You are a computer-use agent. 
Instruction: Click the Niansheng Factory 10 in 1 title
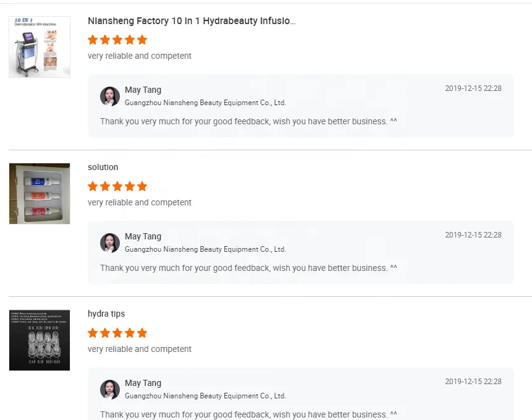click(192, 21)
